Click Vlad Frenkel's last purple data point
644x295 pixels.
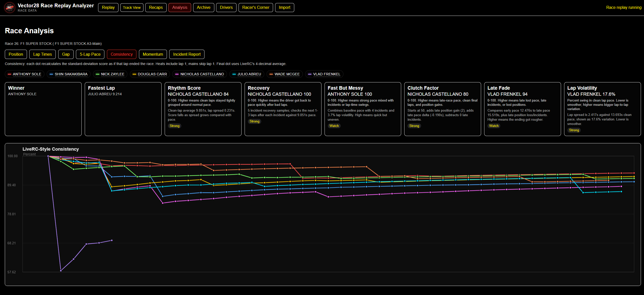tap(112, 240)
